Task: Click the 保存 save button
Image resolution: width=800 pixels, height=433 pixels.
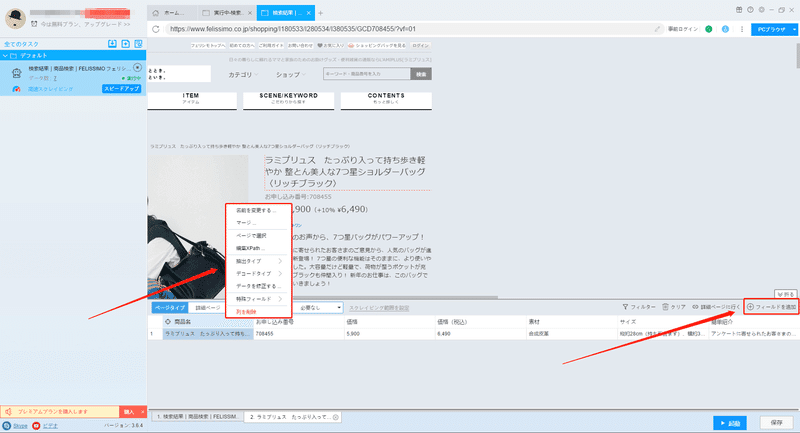Action: [x=777, y=423]
